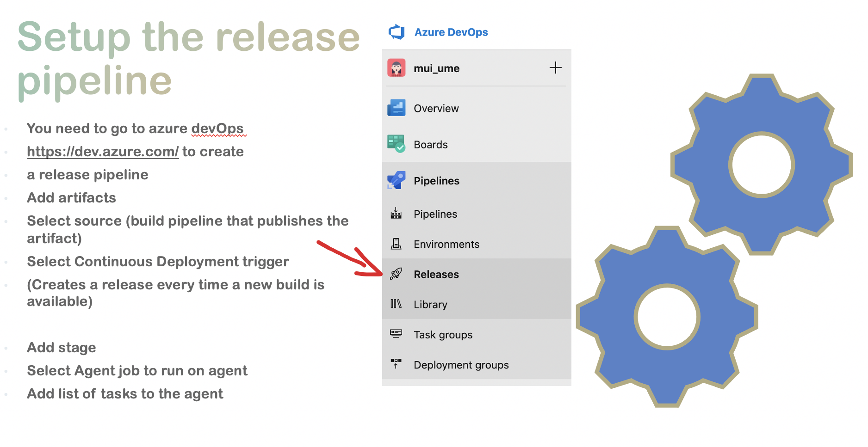
Task: Click the mui_ume project avatar
Action: pyautogui.click(x=397, y=68)
